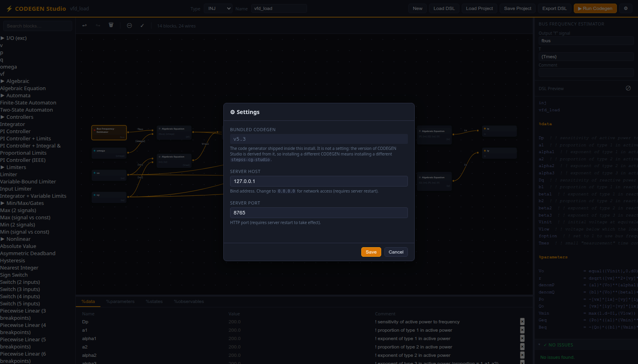
Task: Collapse the Algebraic category
Action: click(x=15, y=81)
